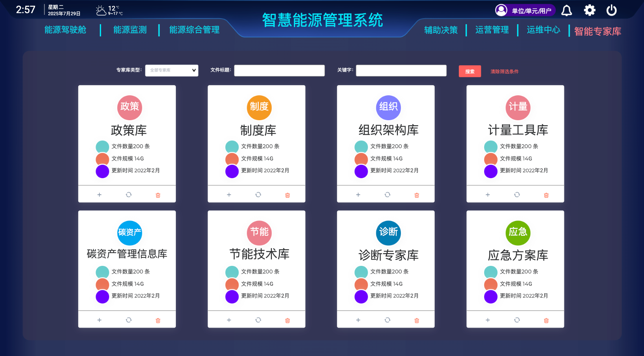Delete the 应急方案库 card
Image resolution: width=644 pixels, height=356 pixels.
pyautogui.click(x=546, y=320)
